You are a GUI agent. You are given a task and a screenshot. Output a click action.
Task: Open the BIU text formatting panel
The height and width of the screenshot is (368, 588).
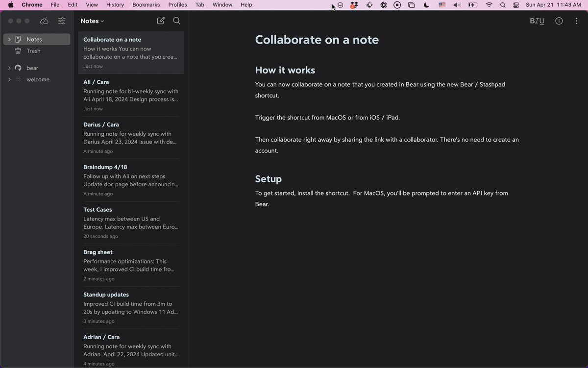(x=537, y=21)
